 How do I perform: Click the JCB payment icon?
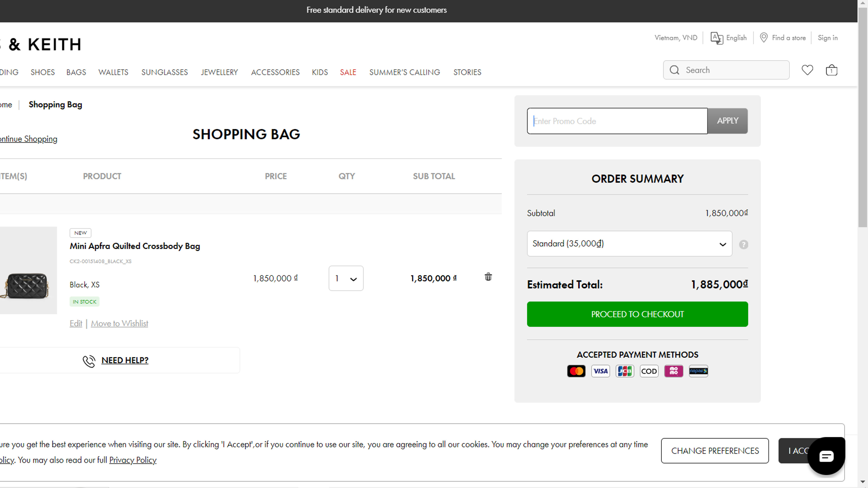(625, 371)
